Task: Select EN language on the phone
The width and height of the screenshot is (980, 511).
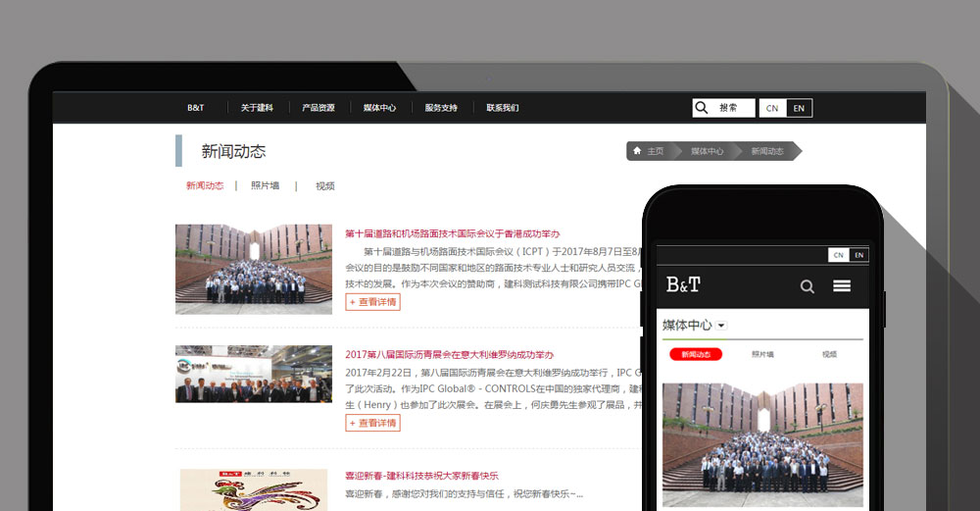Action: (858, 255)
